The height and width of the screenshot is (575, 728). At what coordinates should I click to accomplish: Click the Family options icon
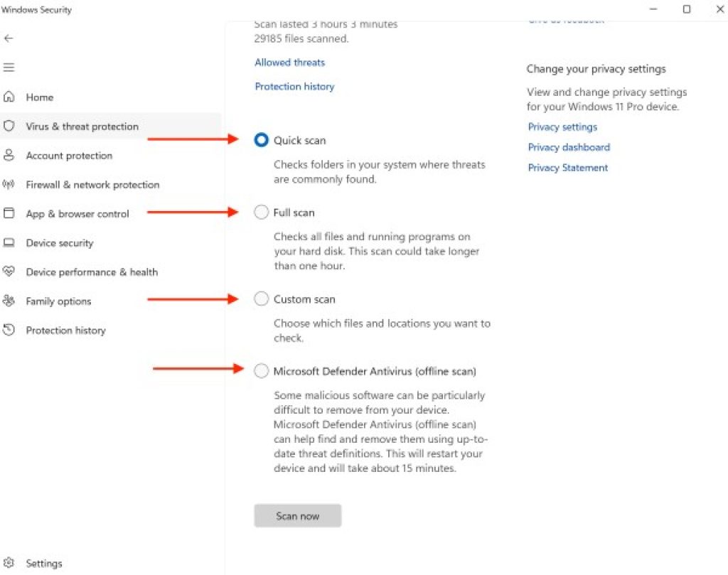click(x=9, y=301)
